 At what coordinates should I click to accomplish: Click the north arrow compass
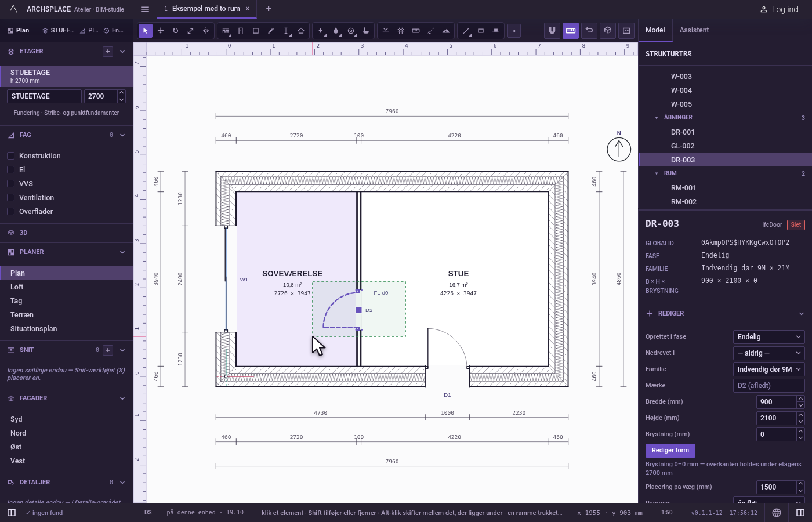pos(619,149)
